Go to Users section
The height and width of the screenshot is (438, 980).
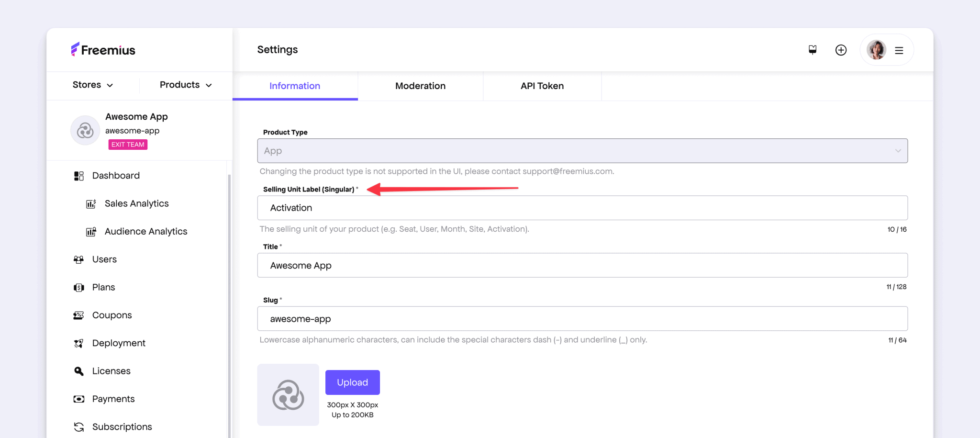(x=104, y=259)
